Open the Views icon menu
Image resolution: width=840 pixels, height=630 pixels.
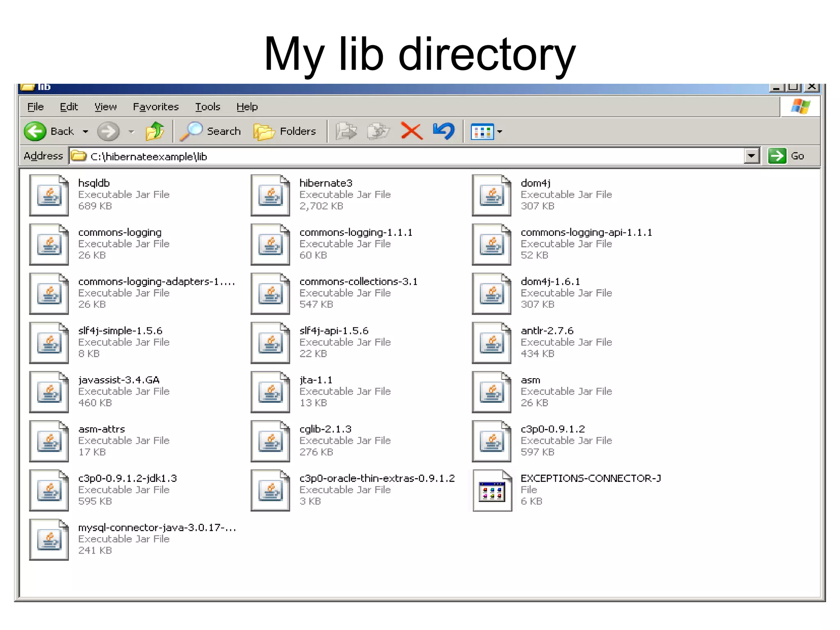tap(482, 132)
